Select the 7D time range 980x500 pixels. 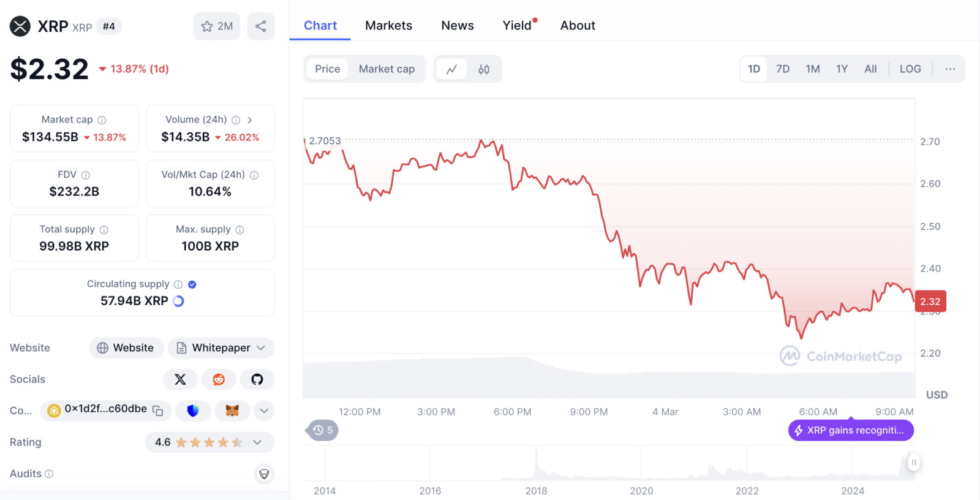783,69
